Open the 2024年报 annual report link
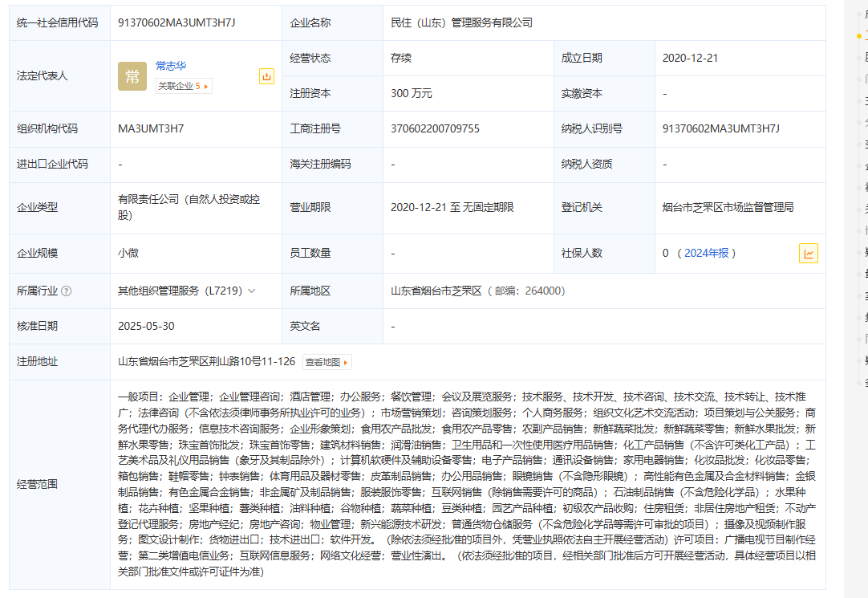 point(706,253)
